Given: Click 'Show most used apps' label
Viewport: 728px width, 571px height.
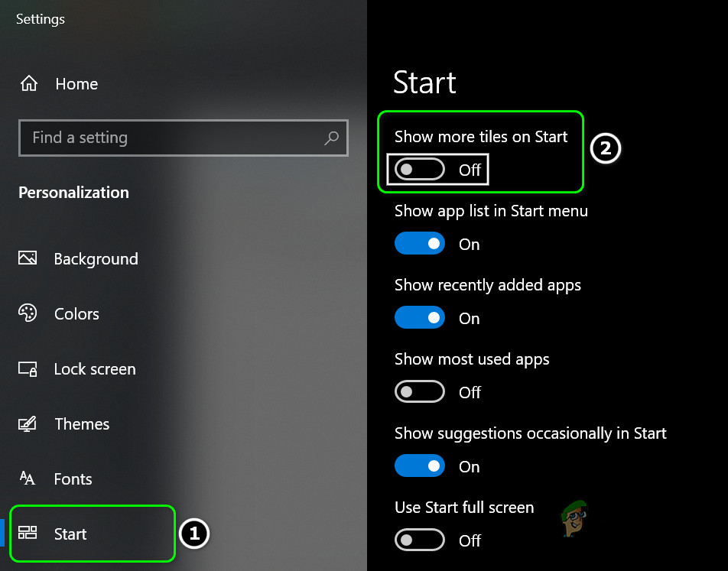Looking at the screenshot, I should (472, 359).
